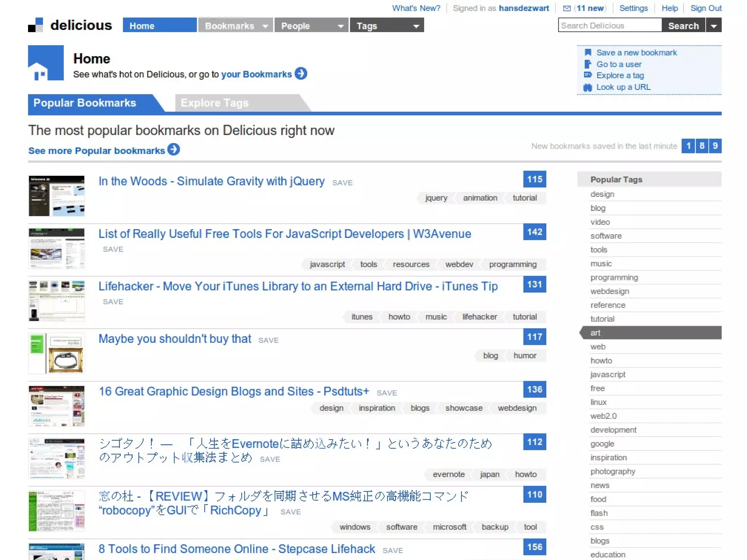The height and width of the screenshot is (560, 747).
Task: Open the In the Woods thumbnail
Action: [57, 196]
